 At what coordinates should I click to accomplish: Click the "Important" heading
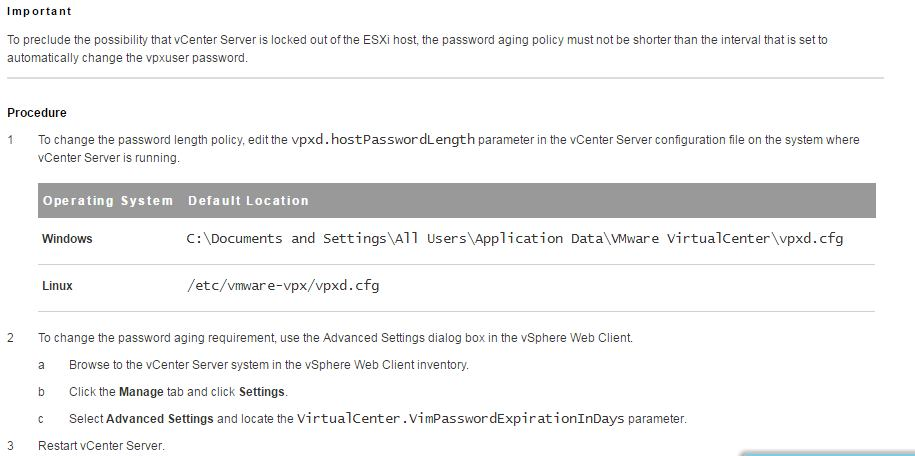pos(39,12)
